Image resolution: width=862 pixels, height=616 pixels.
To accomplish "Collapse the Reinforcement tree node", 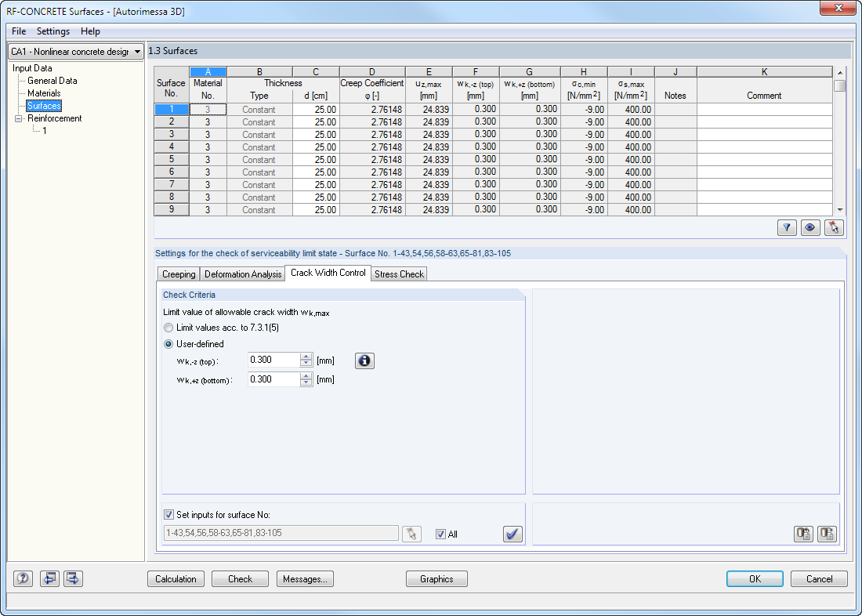I will tap(19, 118).
